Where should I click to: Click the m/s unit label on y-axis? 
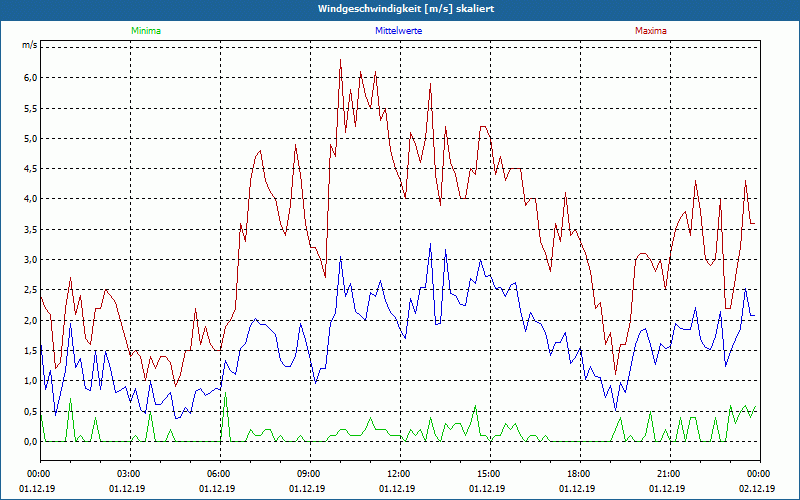click(x=30, y=45)
